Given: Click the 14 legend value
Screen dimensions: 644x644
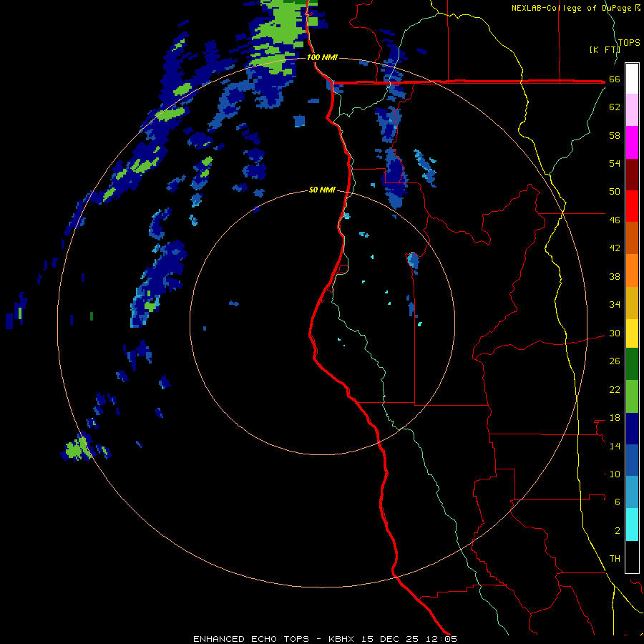Looking at the screenshot, I should click(x=615, y=446).
